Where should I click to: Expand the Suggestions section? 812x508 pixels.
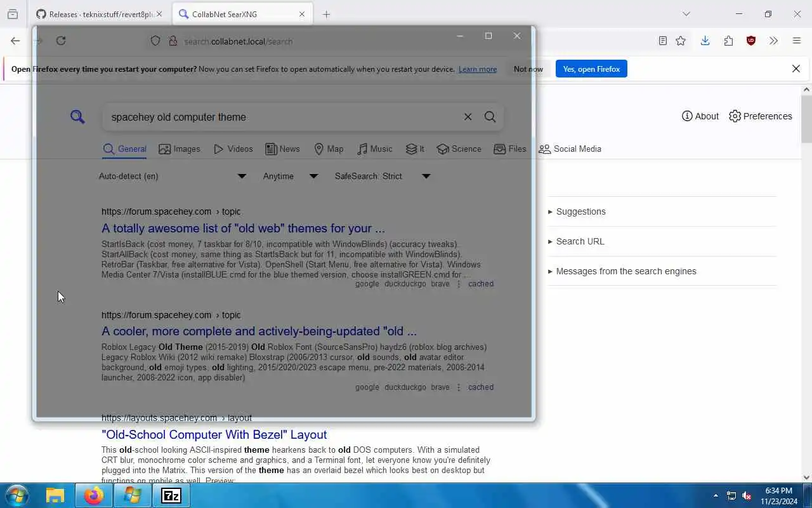tap(577, 211)
